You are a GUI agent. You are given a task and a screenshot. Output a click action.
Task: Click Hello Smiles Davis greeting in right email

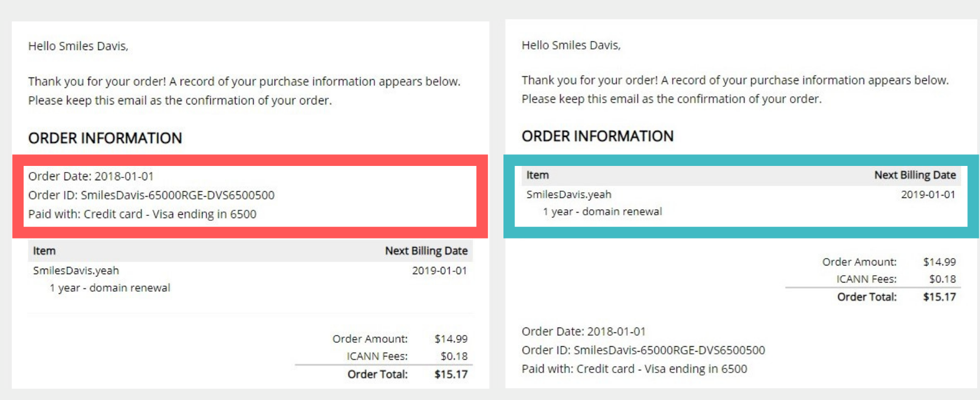tap(571, 45)
